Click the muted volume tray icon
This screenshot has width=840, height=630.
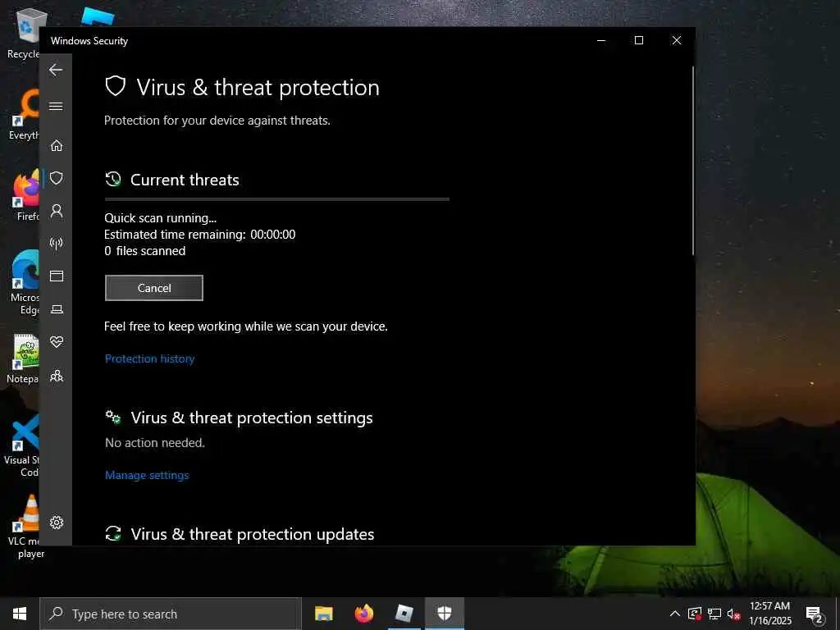(x=733, y=614)
